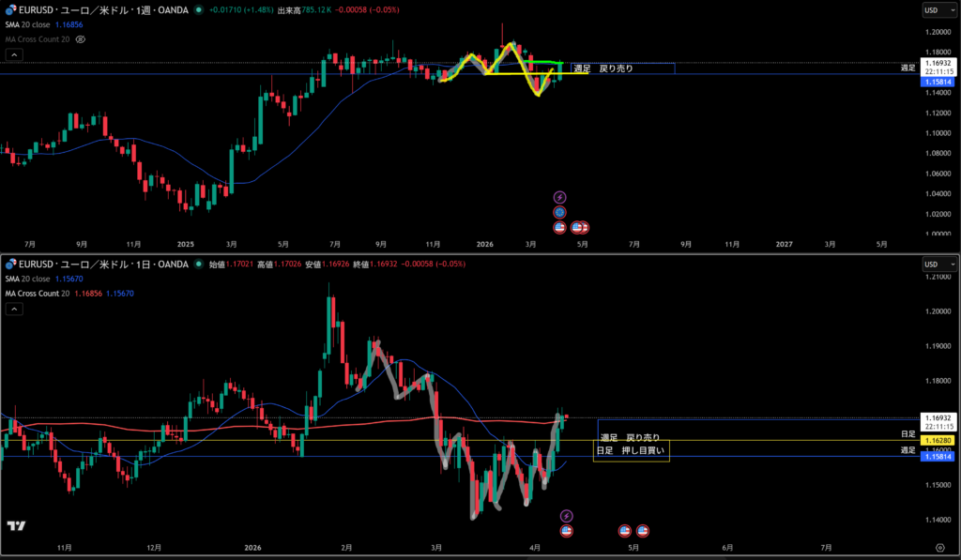This screenshot has width=961, height=560.
Task: Click the rightmost US flag event in daily chart
Action: coord(643,531)
